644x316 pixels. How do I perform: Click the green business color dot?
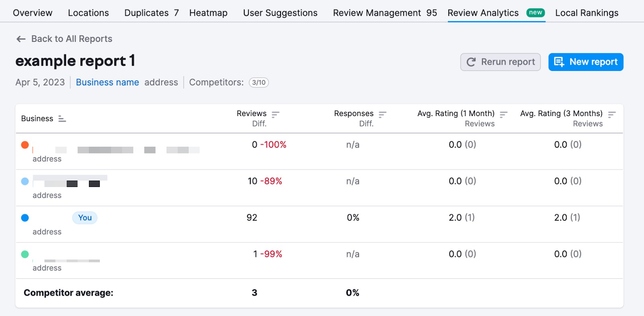pyautogui.click(x=25, y=254)
